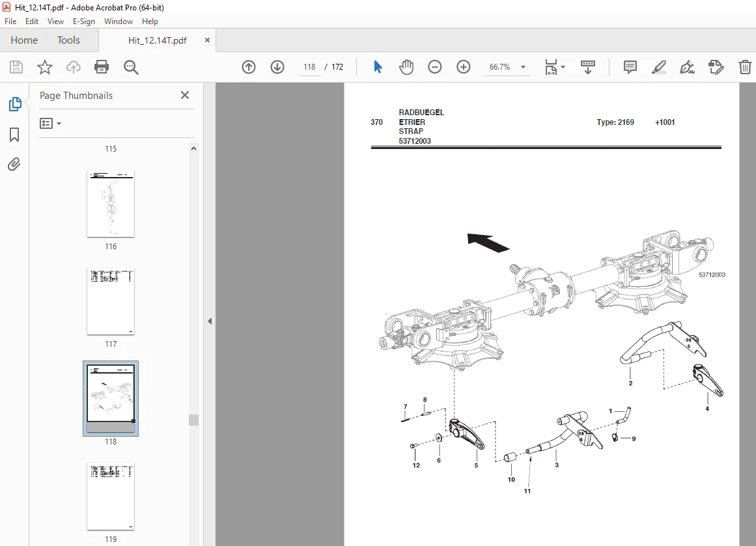Open thumbnail options menu

pos(50,124)
